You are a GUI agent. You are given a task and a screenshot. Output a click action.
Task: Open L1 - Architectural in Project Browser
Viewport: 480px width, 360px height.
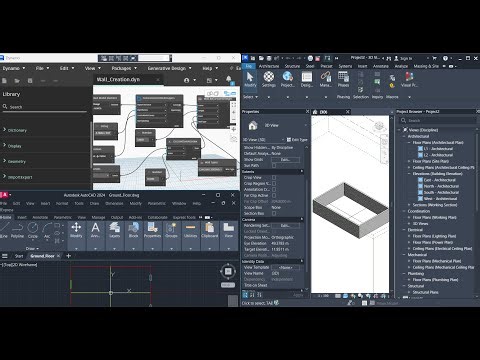(438, 149)
